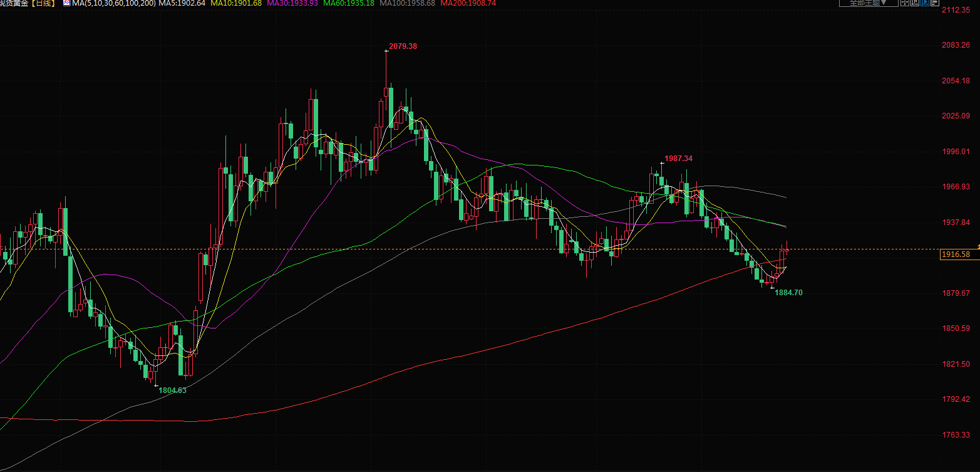The width and height of the screenshot is (980, 472).
Task: Click 1821.50 on the price axis
Action: tap(957, 364)
